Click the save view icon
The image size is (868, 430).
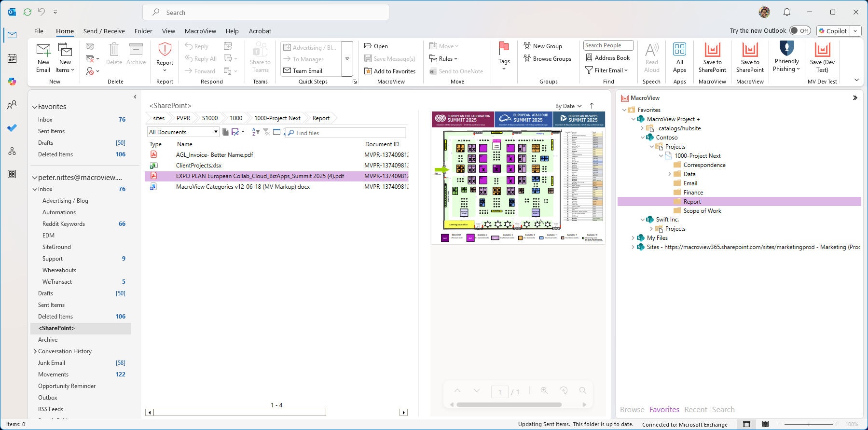coord(235,132)
